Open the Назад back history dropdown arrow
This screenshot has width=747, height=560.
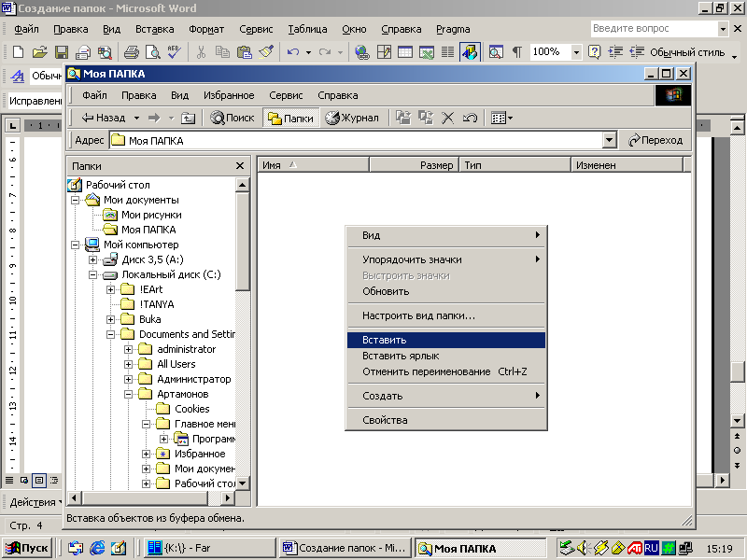click(x=136, y=118)
